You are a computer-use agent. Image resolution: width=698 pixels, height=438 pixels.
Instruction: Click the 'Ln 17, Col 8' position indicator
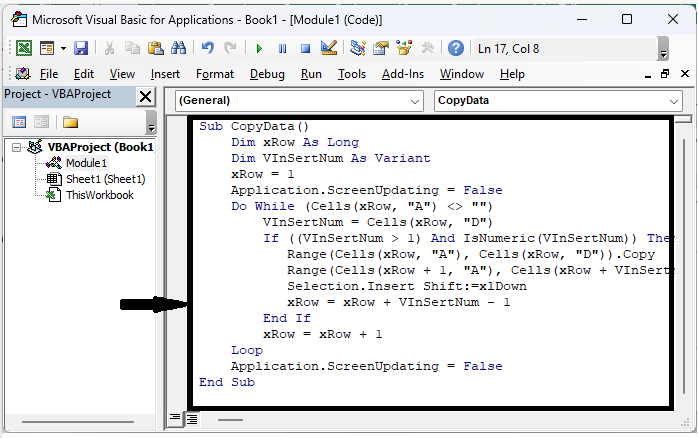508,49
